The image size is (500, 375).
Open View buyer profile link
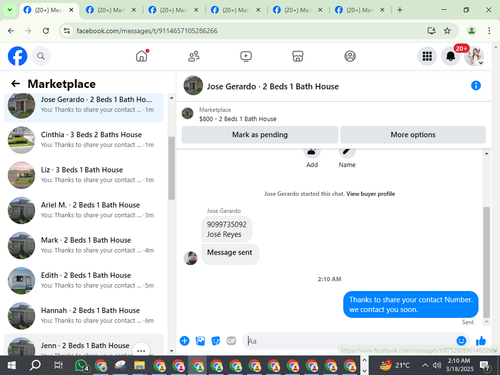click(x=370, y=194)
